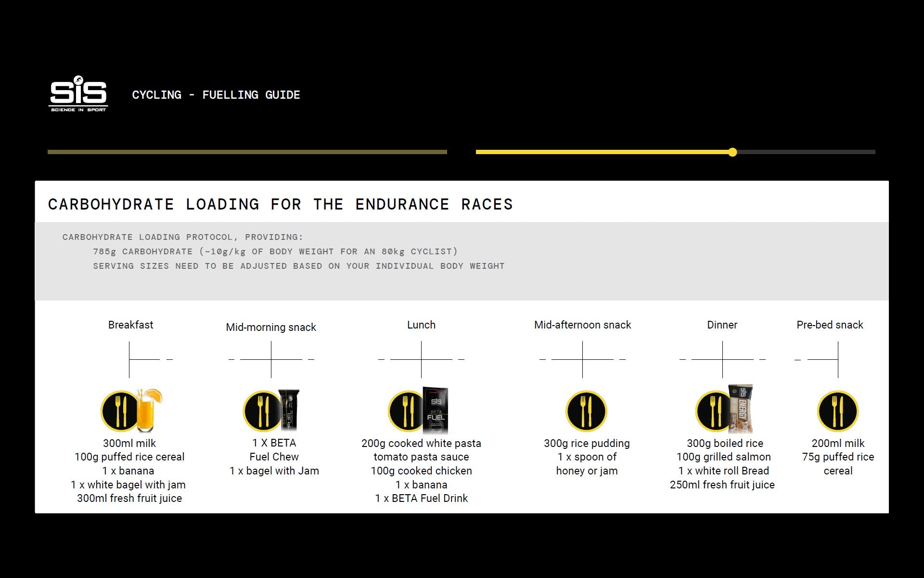The image size is (924, 578).
Task: Click the BETA Fuel Chew bar image
Action: coord(290,410)
